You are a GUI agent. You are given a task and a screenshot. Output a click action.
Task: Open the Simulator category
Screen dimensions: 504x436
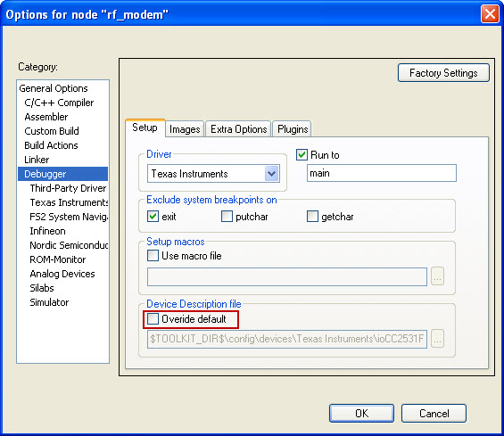click(x=49, y=302)
